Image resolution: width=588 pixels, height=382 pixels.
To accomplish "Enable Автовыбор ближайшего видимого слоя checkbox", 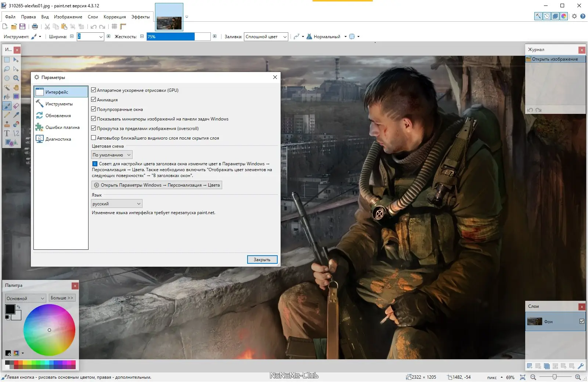I will click(x=94, y=138).
